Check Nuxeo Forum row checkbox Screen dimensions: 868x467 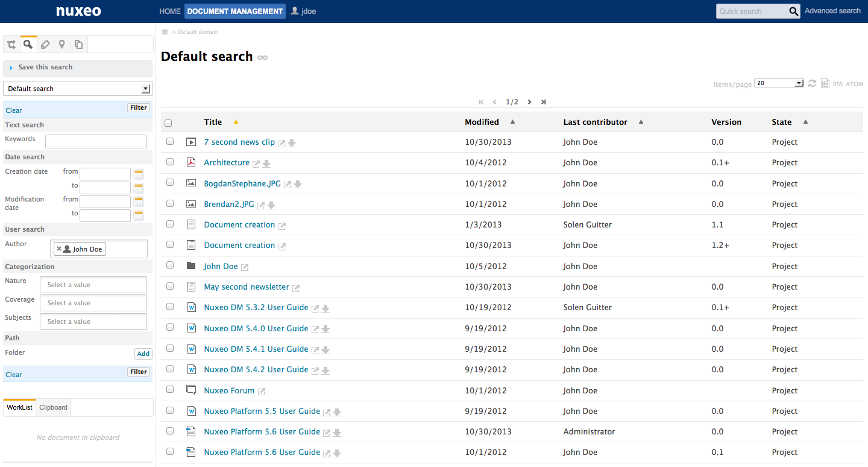[x=170, y=389]
